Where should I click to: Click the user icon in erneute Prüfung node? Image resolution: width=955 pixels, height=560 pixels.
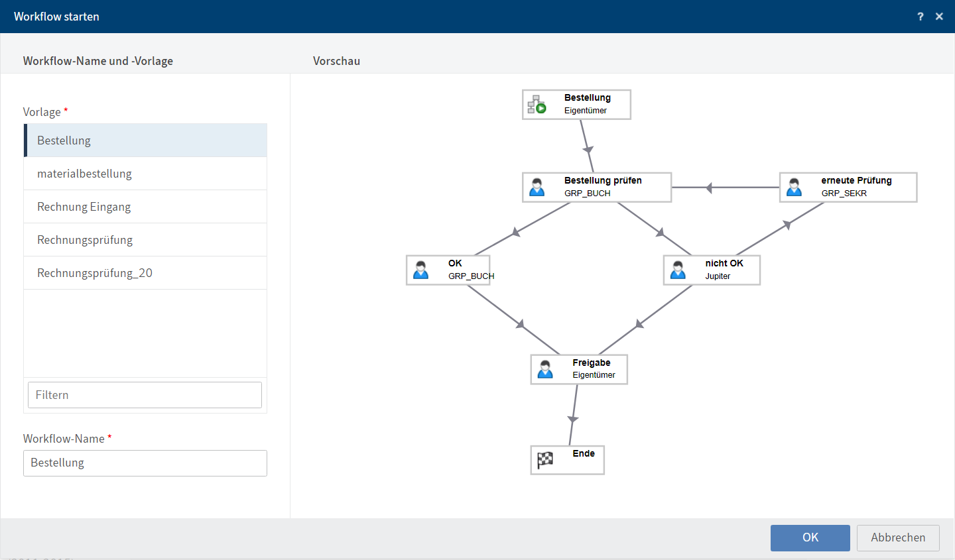coord(794,188)
